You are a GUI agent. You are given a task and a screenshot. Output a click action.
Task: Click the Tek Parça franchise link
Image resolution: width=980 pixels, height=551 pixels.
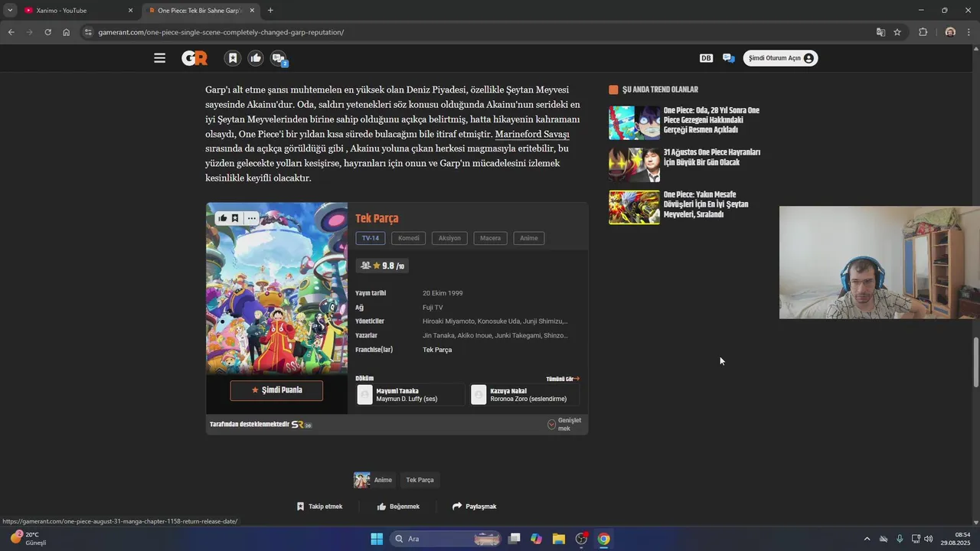[437, 350]
